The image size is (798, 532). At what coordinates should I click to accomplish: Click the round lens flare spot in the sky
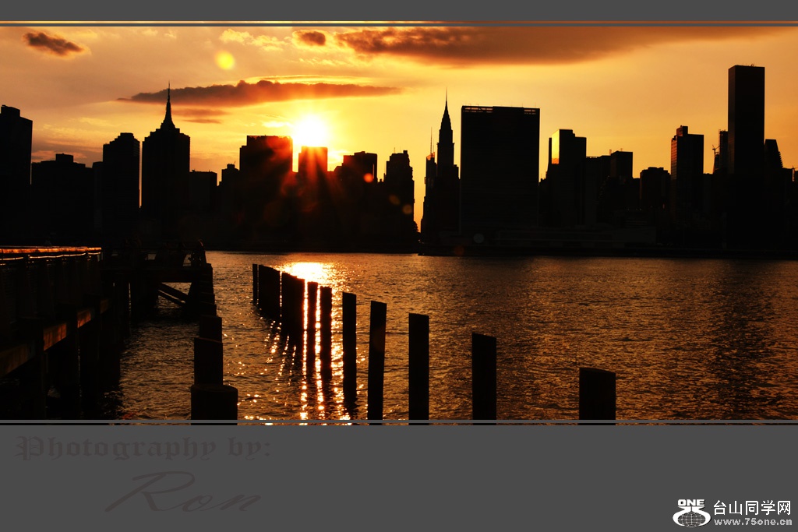[x=225, y=61]
